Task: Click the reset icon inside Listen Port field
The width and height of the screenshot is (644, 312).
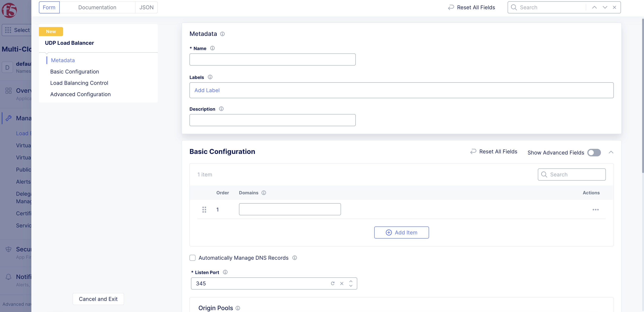Action: tap(332, 283)
